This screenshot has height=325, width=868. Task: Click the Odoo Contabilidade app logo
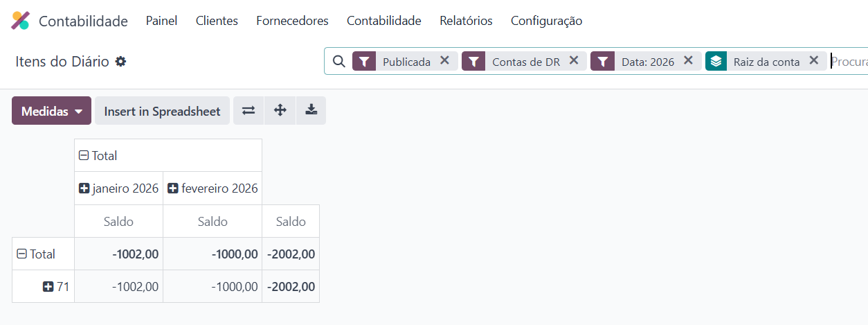21,21
